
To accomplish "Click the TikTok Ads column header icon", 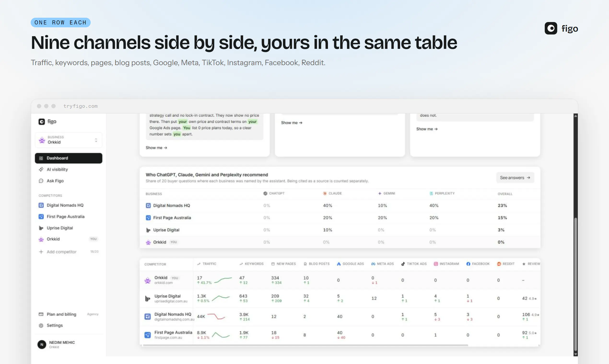I will 403,264.
